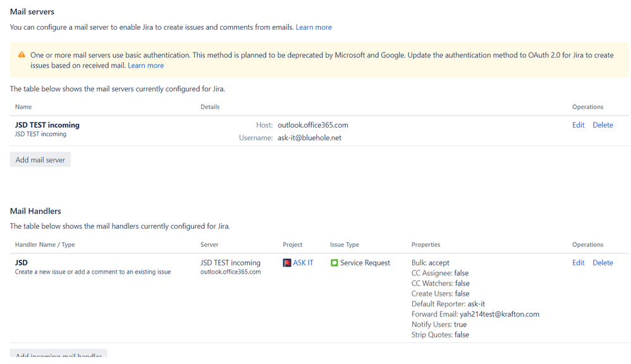Click the Properties column header
This screenshot has width=631, height=364.
(426, 245)
